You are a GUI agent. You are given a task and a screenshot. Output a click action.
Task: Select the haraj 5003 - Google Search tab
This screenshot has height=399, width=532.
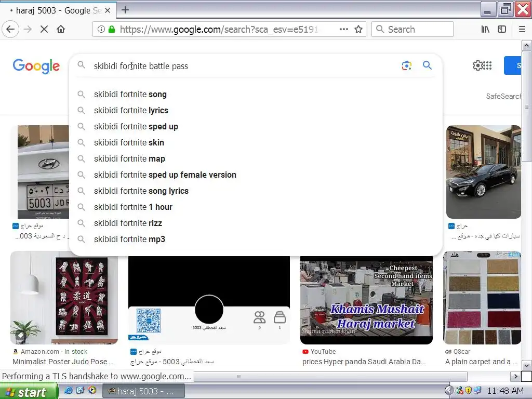(58, 10)
